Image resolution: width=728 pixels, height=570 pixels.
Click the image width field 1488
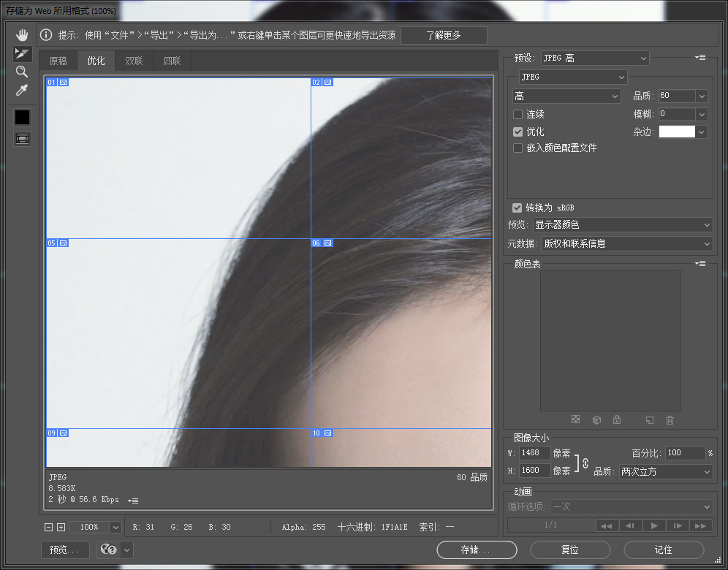534,452
